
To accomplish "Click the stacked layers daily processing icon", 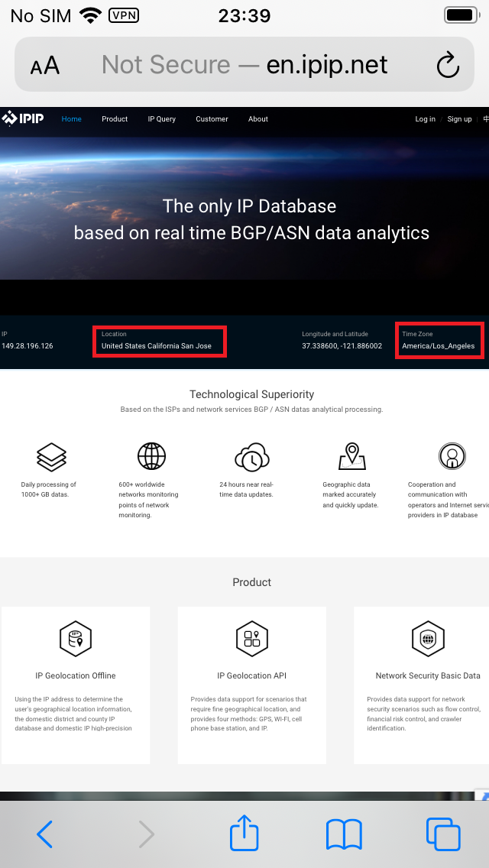I will (51, 457).
